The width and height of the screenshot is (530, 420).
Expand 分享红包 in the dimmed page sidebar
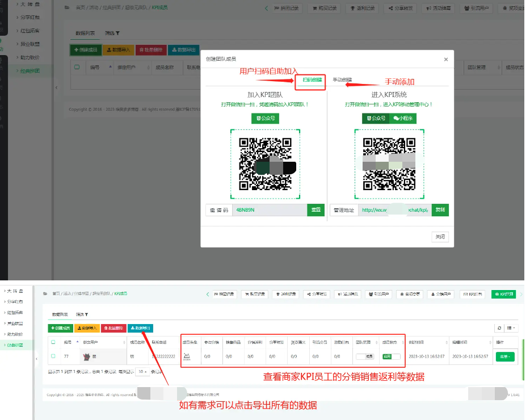(x=28, y=17)
